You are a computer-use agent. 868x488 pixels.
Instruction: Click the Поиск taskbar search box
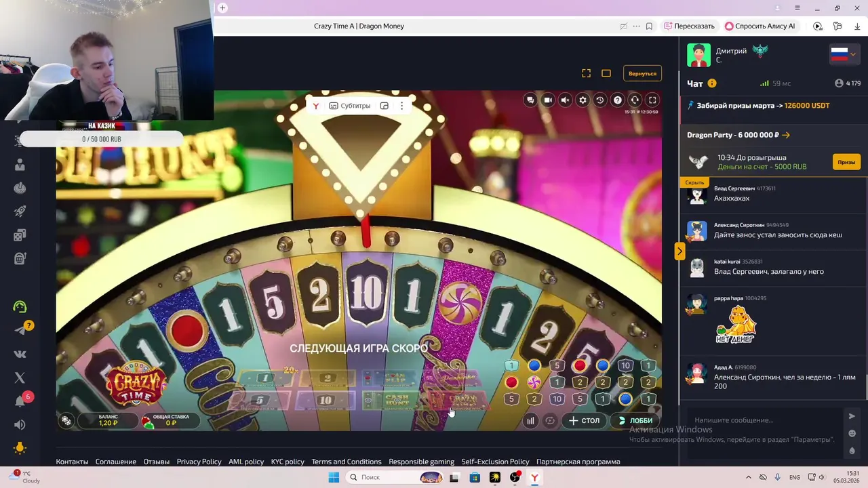point(396,477)
